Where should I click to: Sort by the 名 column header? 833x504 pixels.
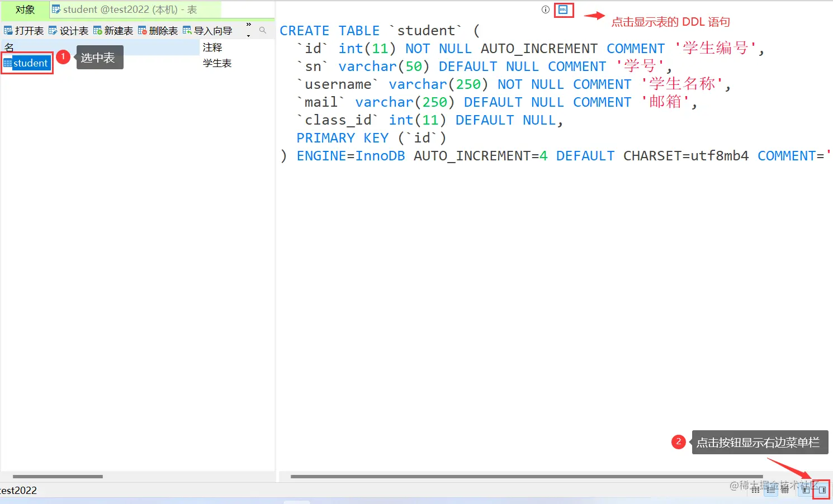[x=100, y=47]
